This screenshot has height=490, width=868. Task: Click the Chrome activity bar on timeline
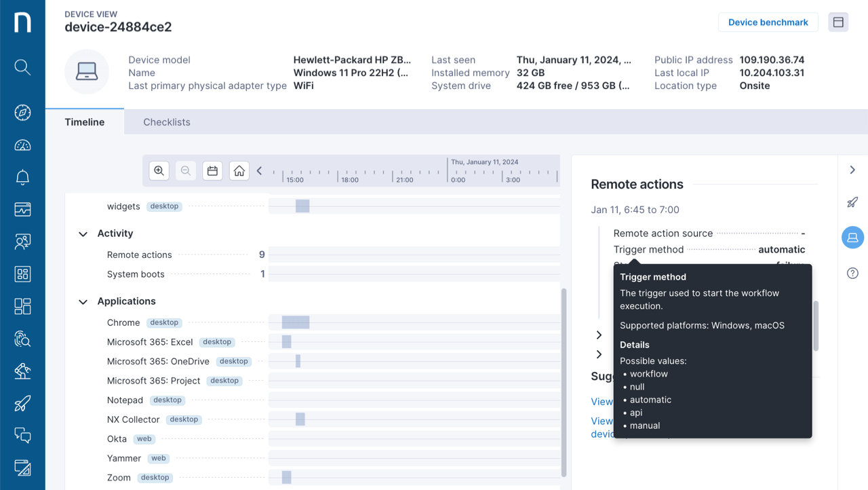[x=296, y=322]
